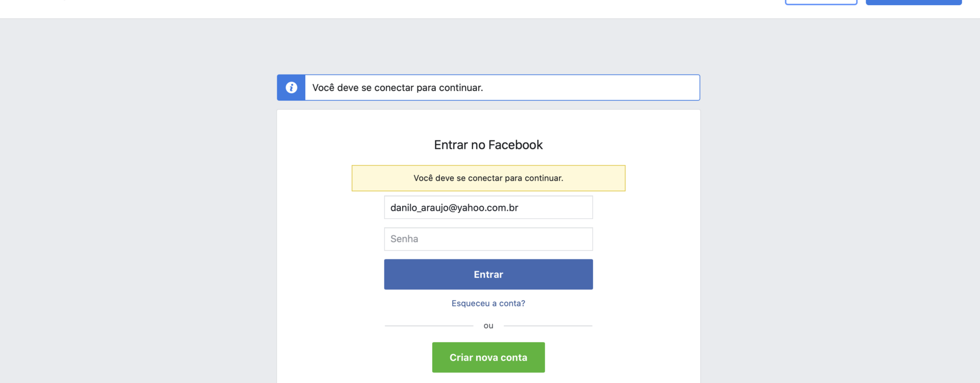
Task: Place the cursor after yahoo.com.br in the email field
Action: (520, 208)
